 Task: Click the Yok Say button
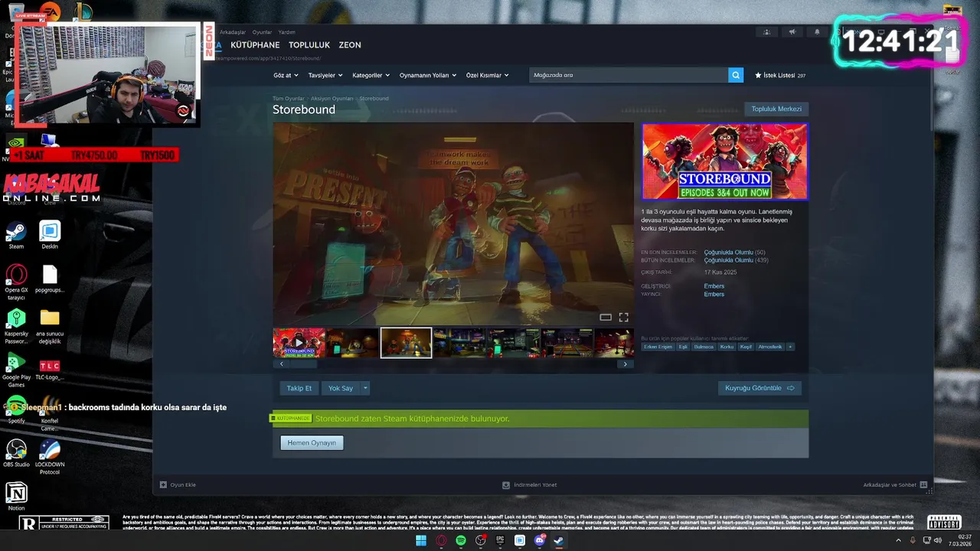[x=341, y=388]
